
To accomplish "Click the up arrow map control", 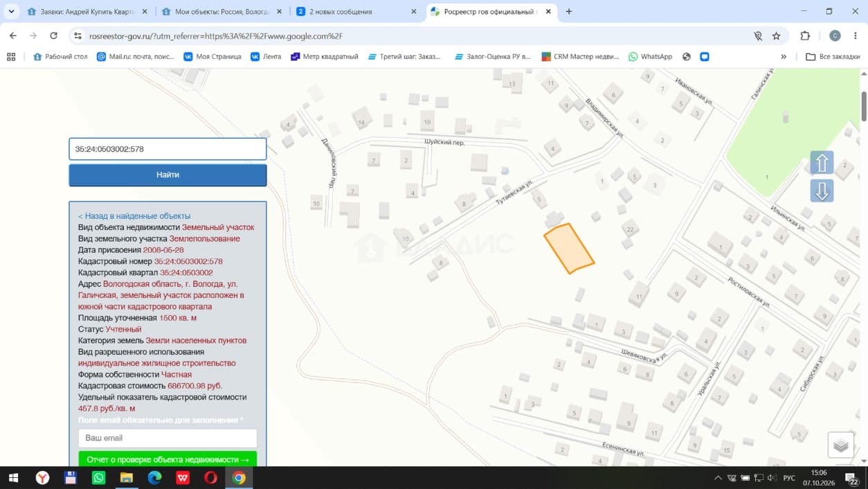I will tap(822, 163).
